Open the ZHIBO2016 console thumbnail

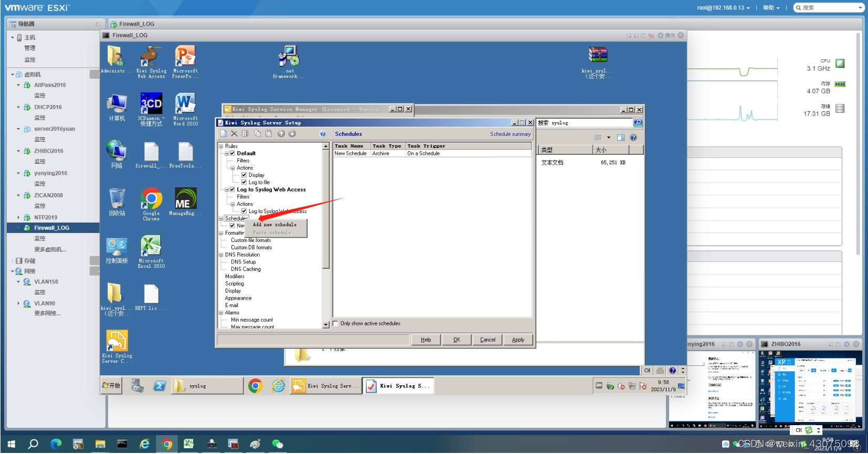click(x=810, y=389)
